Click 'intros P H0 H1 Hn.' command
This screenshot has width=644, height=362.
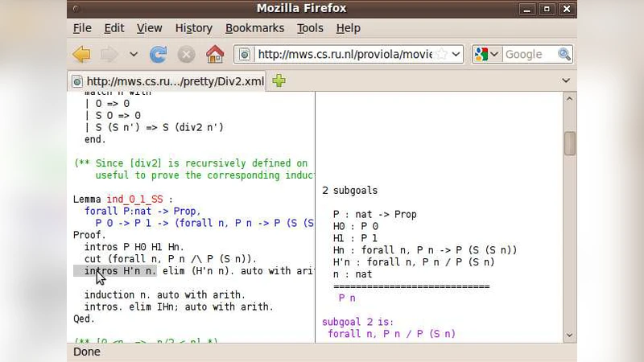[x=134, y=247]
